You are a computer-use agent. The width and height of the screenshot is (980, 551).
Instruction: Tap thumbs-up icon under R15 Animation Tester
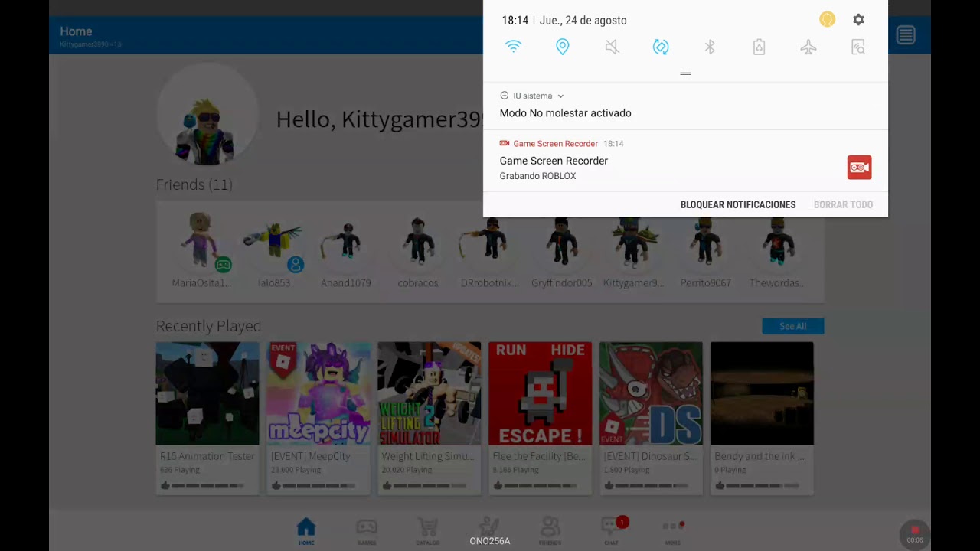point(165,485)
